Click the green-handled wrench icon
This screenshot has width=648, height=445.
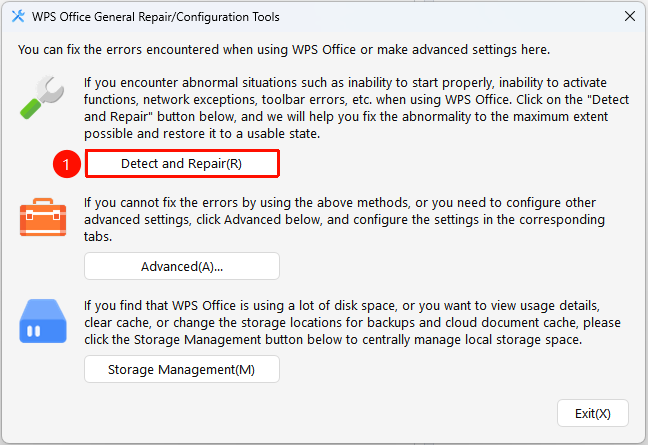[42, 98]
